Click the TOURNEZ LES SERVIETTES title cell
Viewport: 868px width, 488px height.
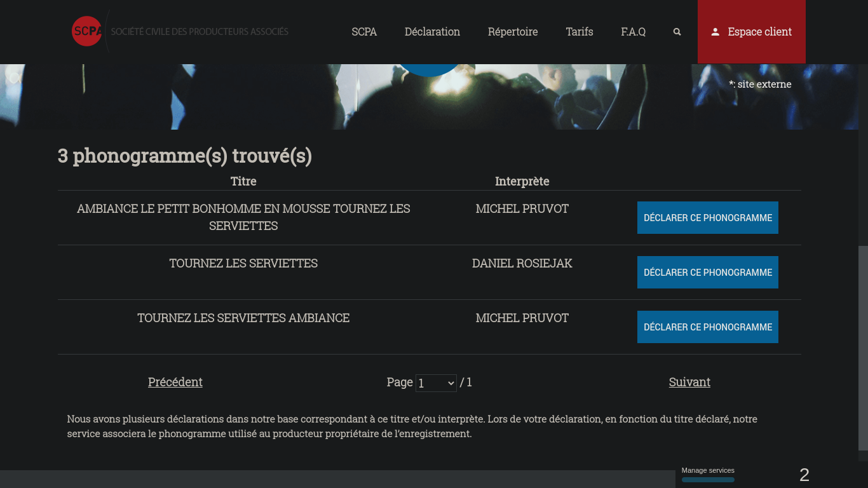click(243, 263)
